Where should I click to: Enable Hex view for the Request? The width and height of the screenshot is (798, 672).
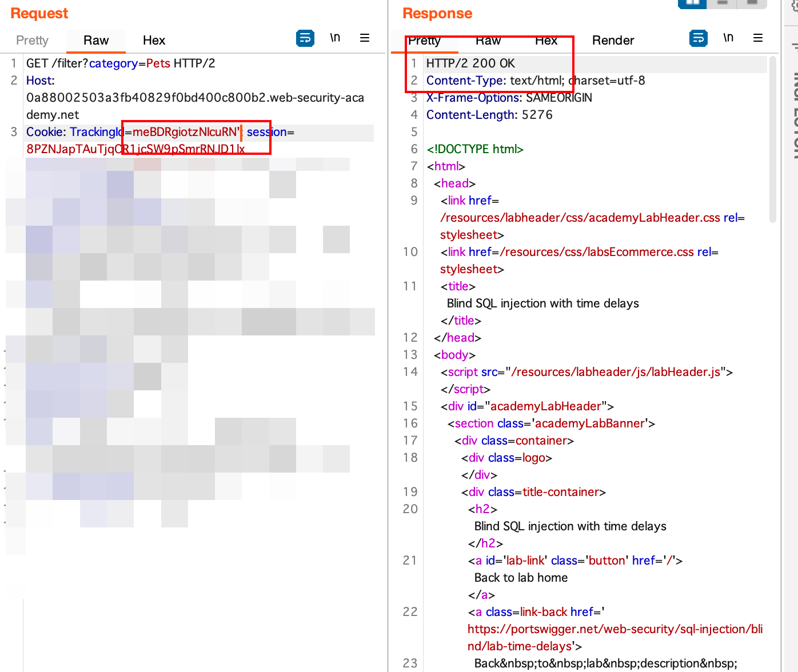[x=154, y=40]
